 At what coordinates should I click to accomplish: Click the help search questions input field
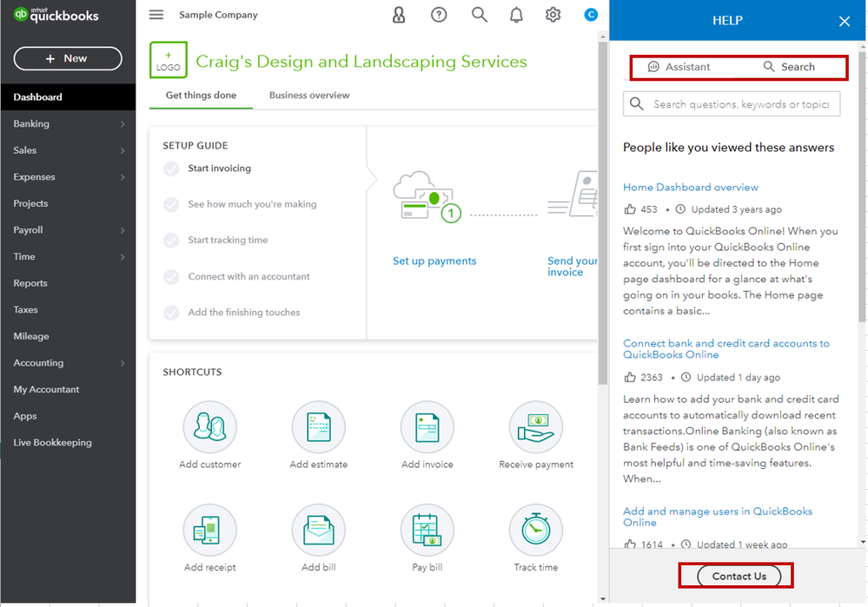pyautogui.click(x=732, y=104)
